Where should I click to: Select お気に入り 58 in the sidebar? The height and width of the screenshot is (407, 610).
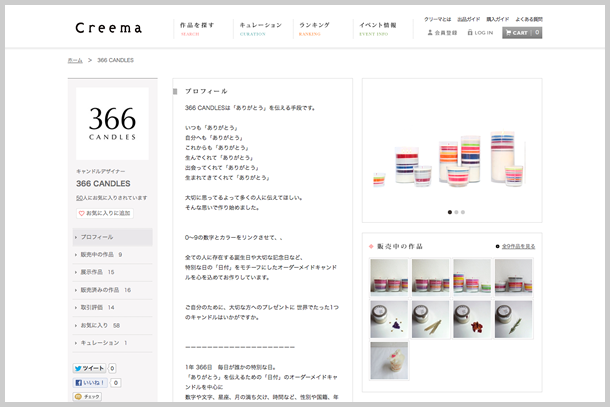click(112, 325)
